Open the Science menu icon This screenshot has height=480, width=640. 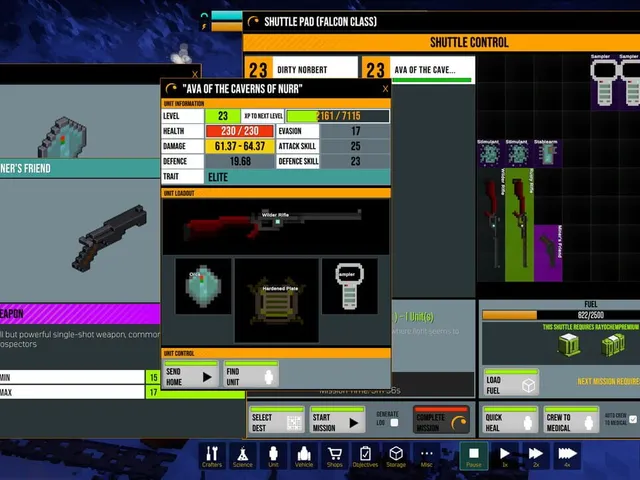pyautogui.click(x=242, y=456)
